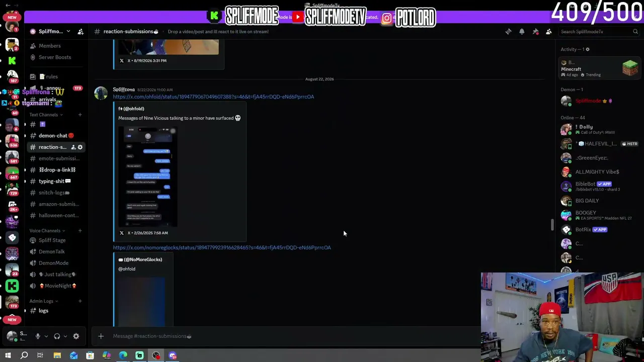Screen dimensions: 644x362
Task: Click the @NoMoreGlocks embed author
Action: pos(140,260)
